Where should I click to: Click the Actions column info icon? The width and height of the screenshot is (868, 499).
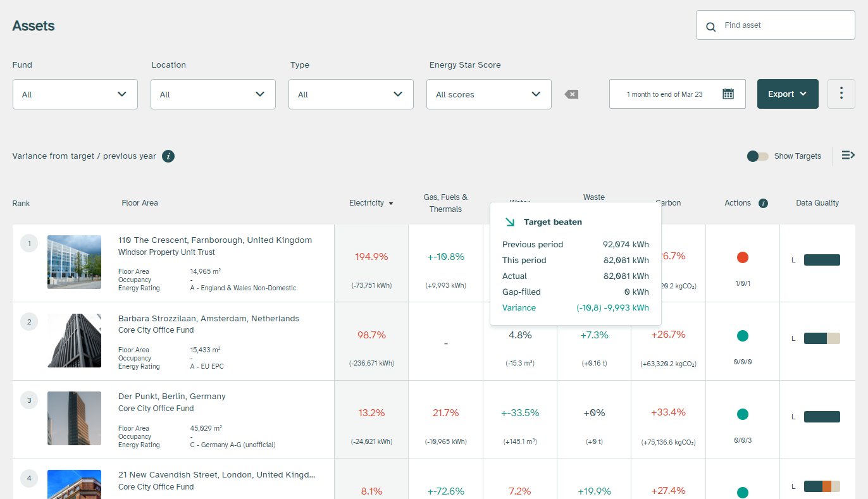pos(763,203)
